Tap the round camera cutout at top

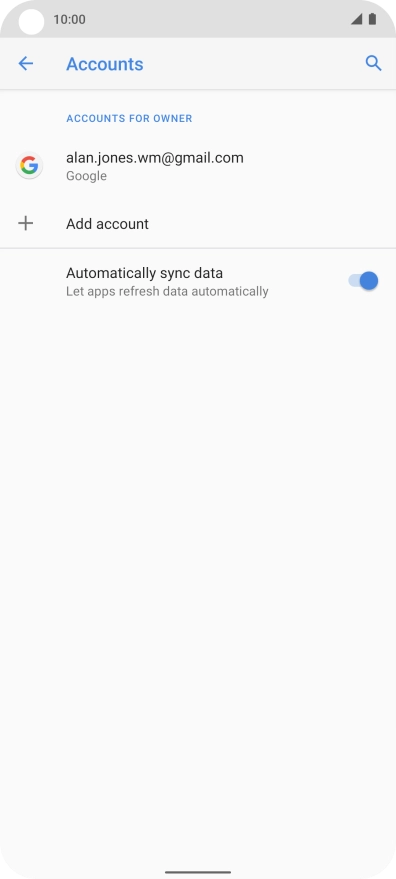tap(31, 22)
